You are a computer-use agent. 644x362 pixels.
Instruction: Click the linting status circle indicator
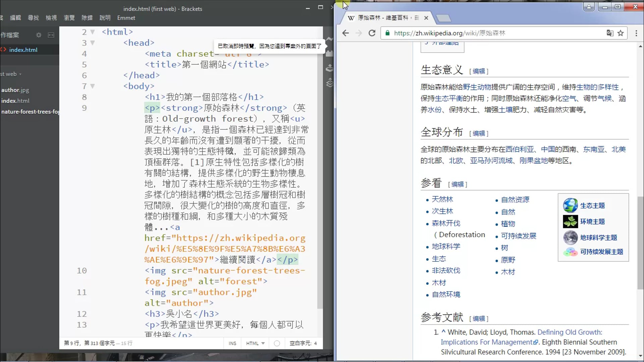(x=277, y=343)
